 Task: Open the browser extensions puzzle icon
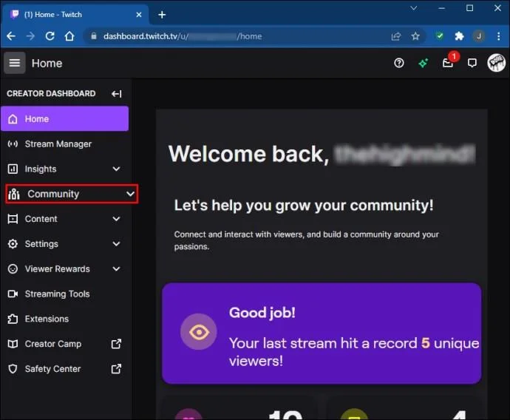[x=459, y=36]
